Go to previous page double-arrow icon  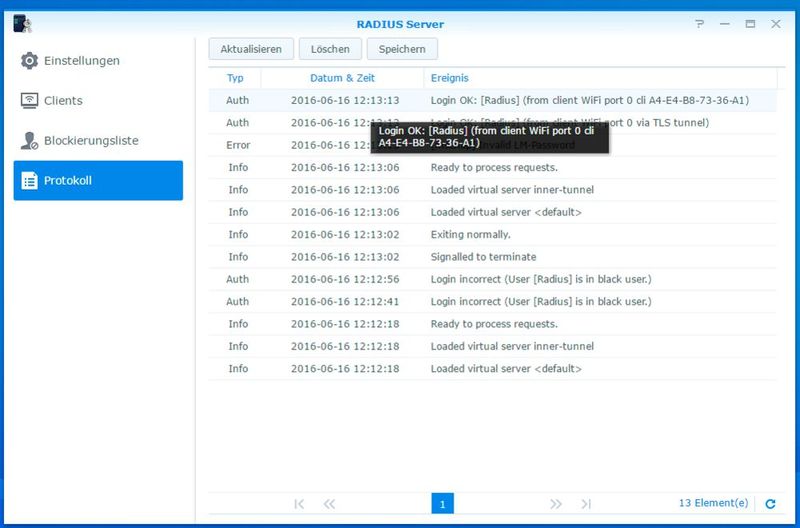click(329, 504)
